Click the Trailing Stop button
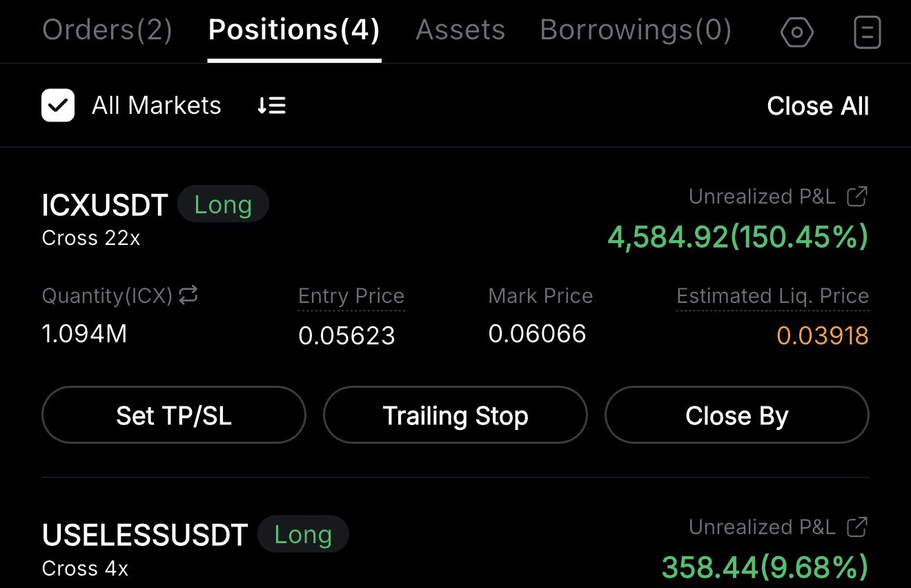Screen dimensions: 911x588 pyautogui.click(x=455, y=415)
